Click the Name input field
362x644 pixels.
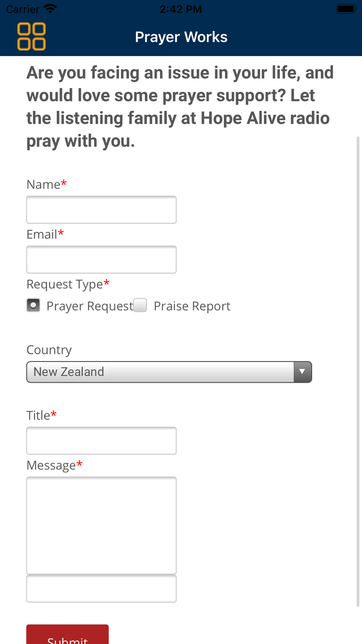tap(101, 210)
